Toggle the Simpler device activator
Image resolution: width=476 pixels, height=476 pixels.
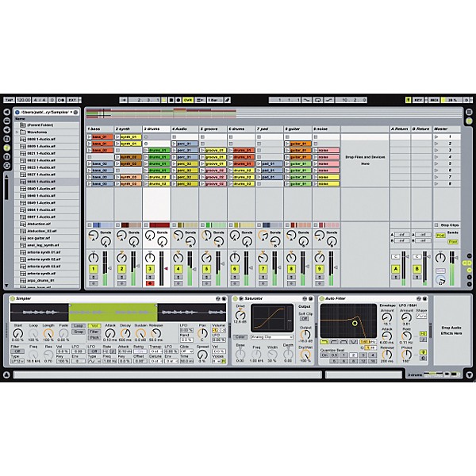13,299
